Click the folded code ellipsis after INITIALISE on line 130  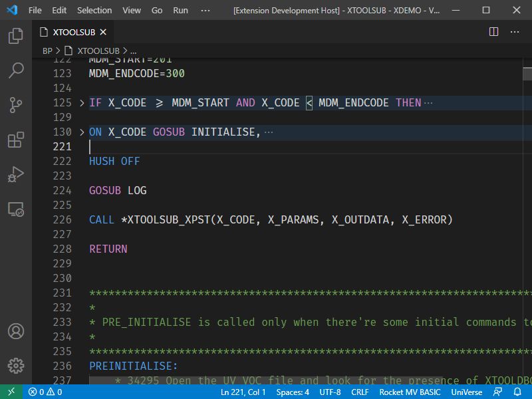(x=269, y=132)
